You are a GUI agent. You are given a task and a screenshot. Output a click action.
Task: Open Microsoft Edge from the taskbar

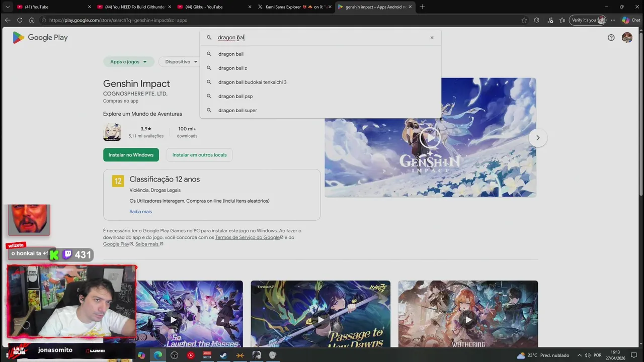(158, 355)
